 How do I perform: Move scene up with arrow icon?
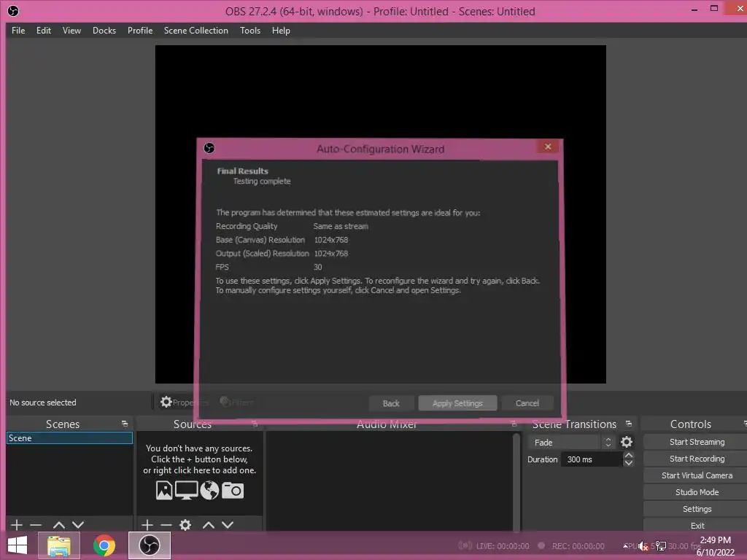[58, 525]
